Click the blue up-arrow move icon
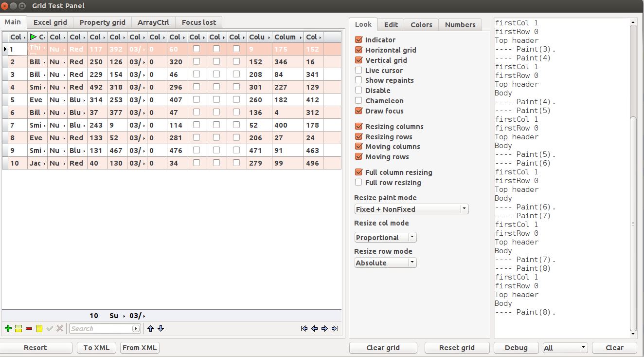The height and width of the screenshot is (357, 644). pyautogui.click(x=150, y=329)
